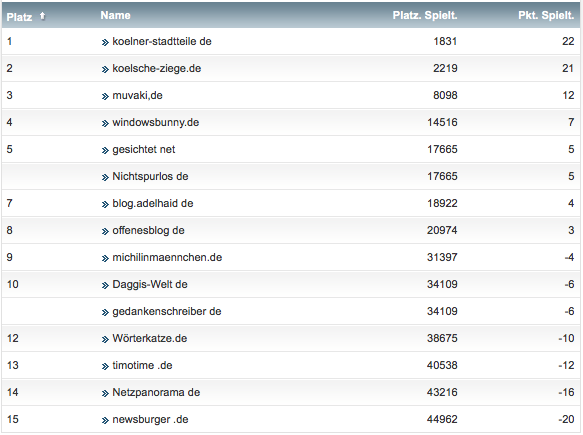Click arrow icon before offenesblog de

105,232
